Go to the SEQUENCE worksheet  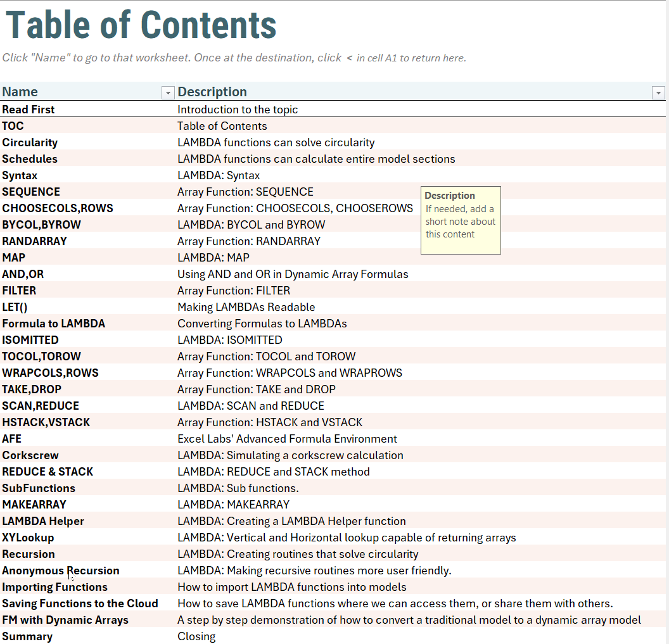point(31,192)
